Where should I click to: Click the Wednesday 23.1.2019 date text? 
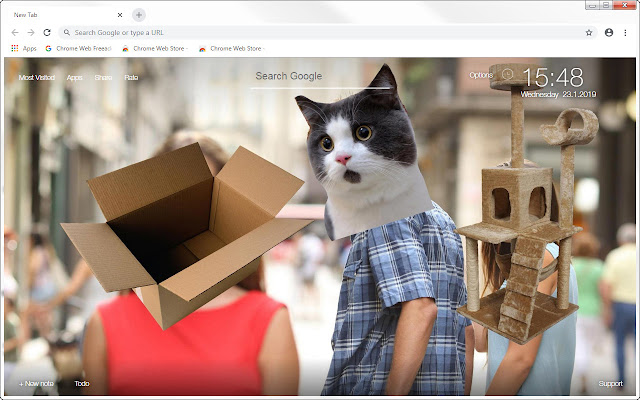click(558, 95)
